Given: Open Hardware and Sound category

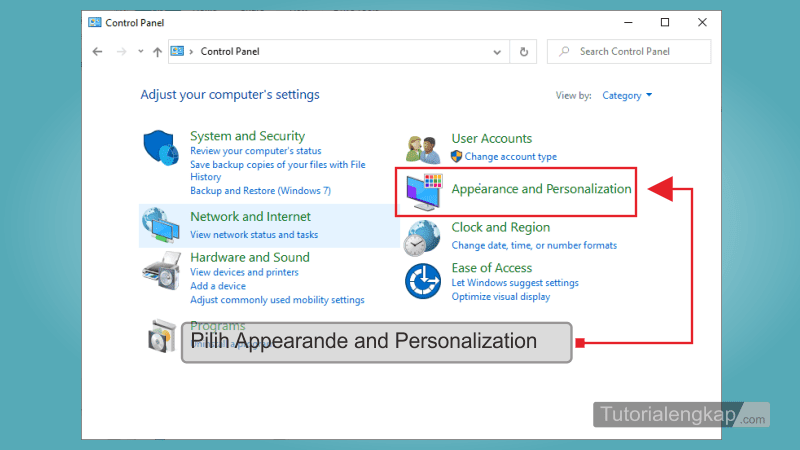Looking at the screenshot, I should click(250, 257).
